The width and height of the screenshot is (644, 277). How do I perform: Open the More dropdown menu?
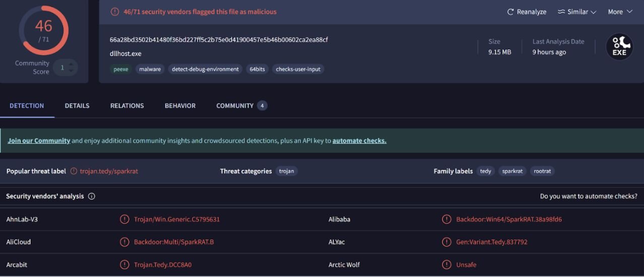point(620,12)
